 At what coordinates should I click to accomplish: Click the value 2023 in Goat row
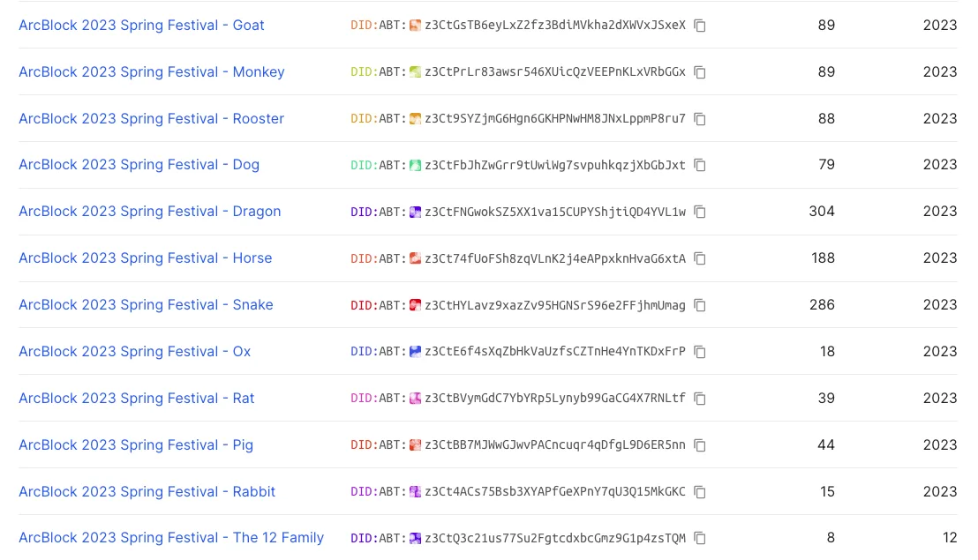tap(940, 25)
